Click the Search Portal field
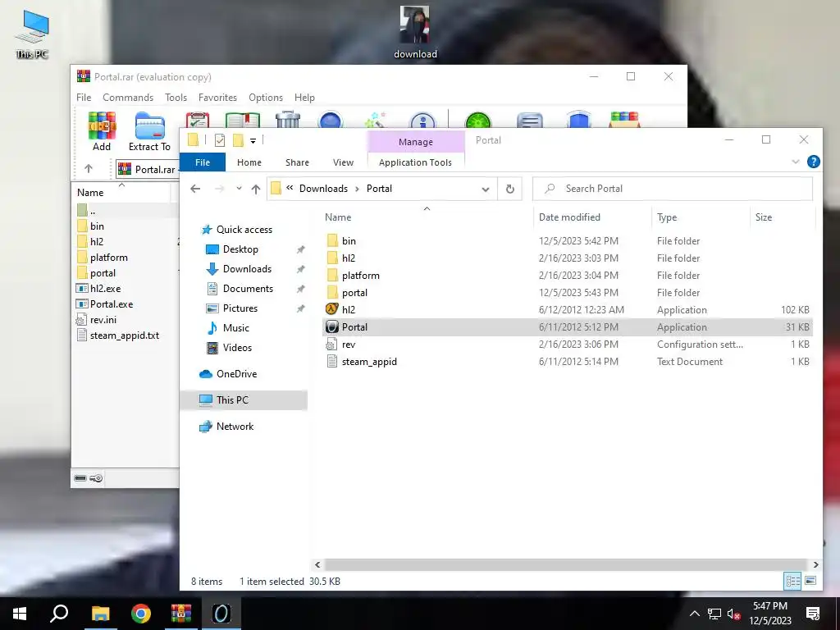Screen dimensions: 840x630 point(673,189)
